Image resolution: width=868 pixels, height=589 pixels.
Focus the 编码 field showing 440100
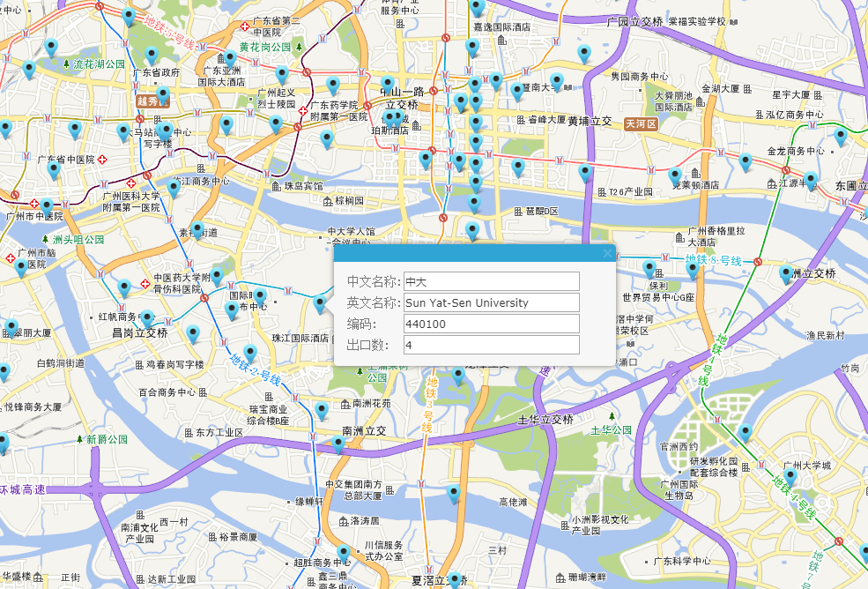pyautogui.click(x=492, y=324)
